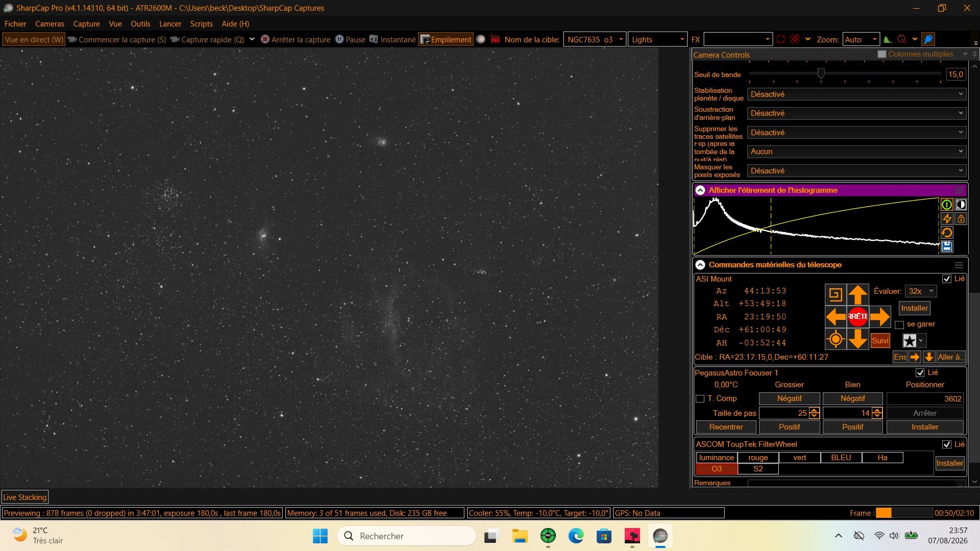Toggle the PegasusAstro Focuser Lié checkbox
Image resolution: width=980 pixels, height=551 pixels.
(920, 373)
